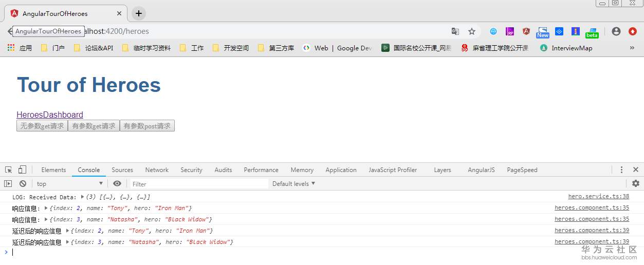This screenshot has height=265, width=644.
Task: Bookmark this page with the star icon
Action: [x=471, y=31]
